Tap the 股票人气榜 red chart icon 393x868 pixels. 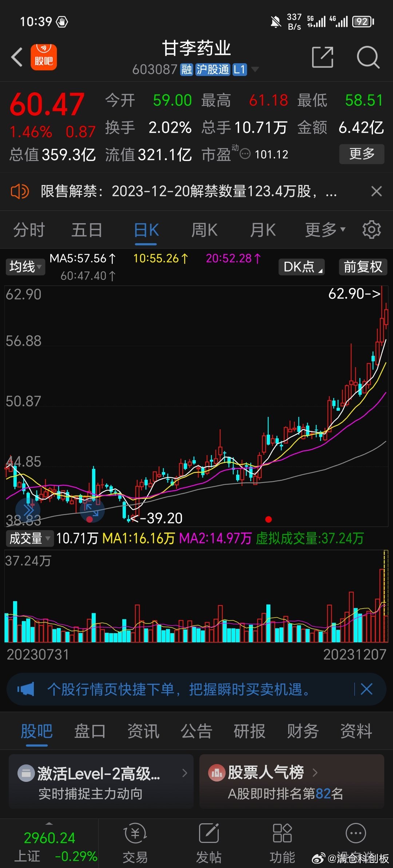[217, 773]
